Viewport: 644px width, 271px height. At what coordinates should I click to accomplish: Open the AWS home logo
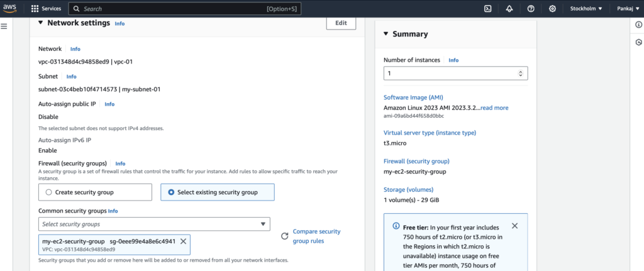[10, 8]
